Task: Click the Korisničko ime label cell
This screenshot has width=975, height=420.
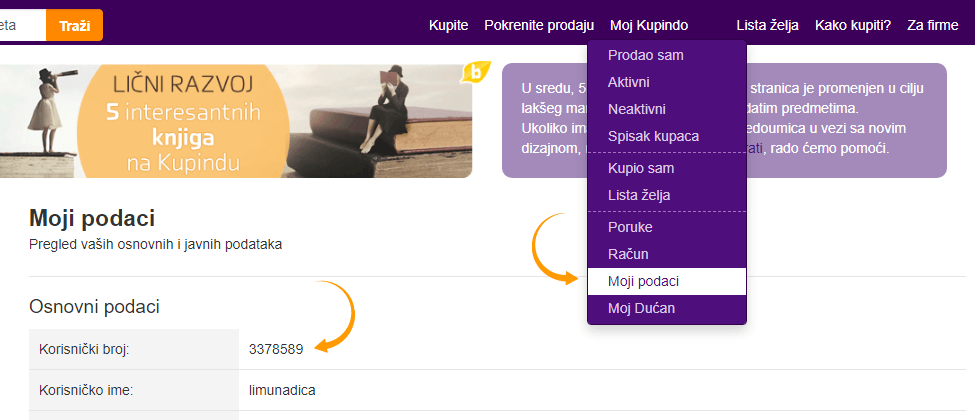Action: [134, 390]
